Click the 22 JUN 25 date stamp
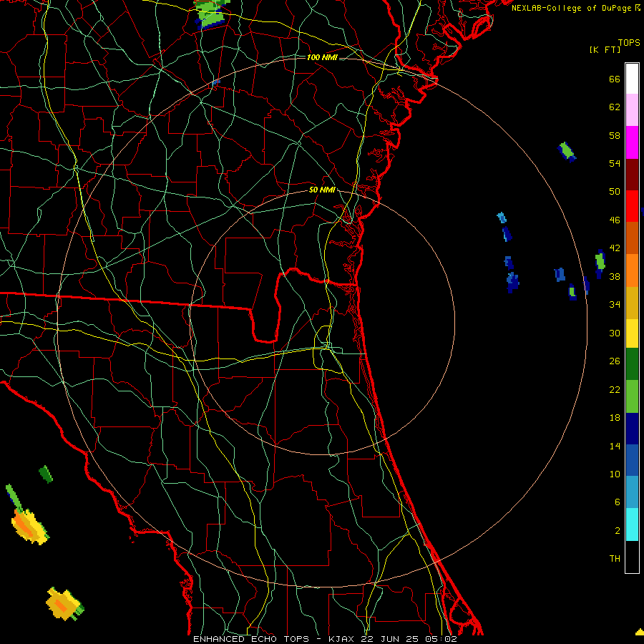Image resolution: width=644 pixels, height=644 pixels. coord(391,639)
